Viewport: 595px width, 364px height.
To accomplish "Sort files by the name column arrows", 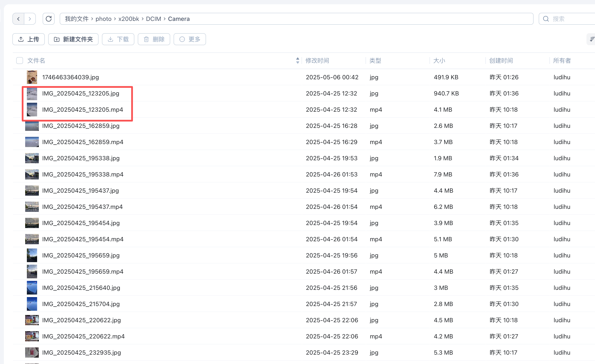I will (297, 60).
